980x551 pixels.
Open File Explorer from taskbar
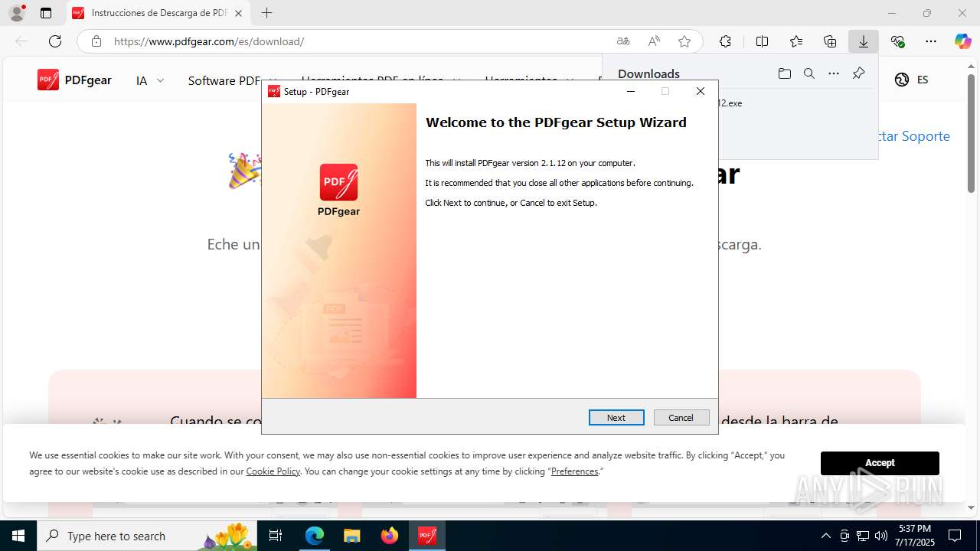[x=351, y=536]
